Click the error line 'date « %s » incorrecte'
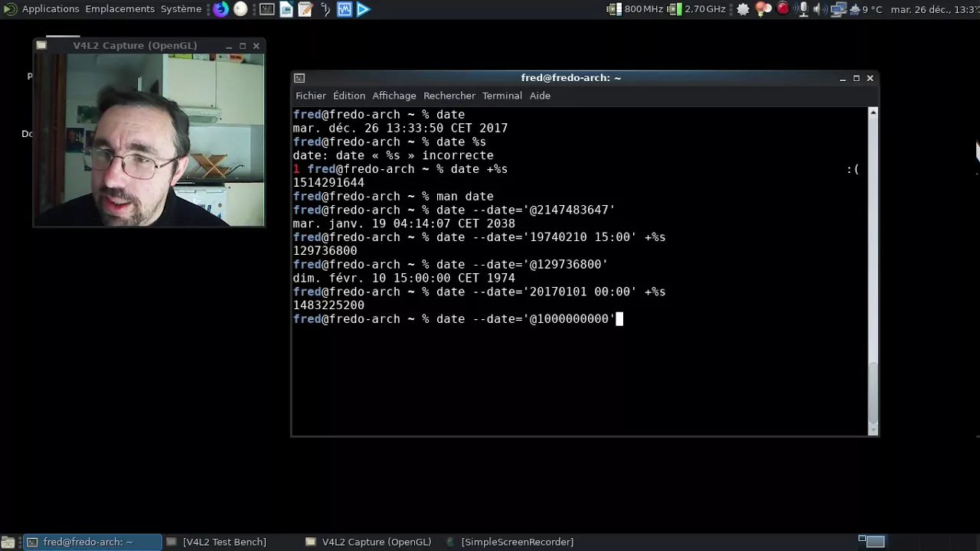980x551 pixels. (393, 155)
